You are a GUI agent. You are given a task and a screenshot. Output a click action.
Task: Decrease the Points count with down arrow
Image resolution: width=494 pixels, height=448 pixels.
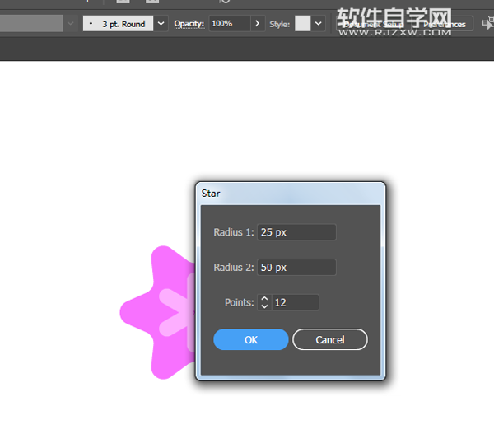pos(264,306)
